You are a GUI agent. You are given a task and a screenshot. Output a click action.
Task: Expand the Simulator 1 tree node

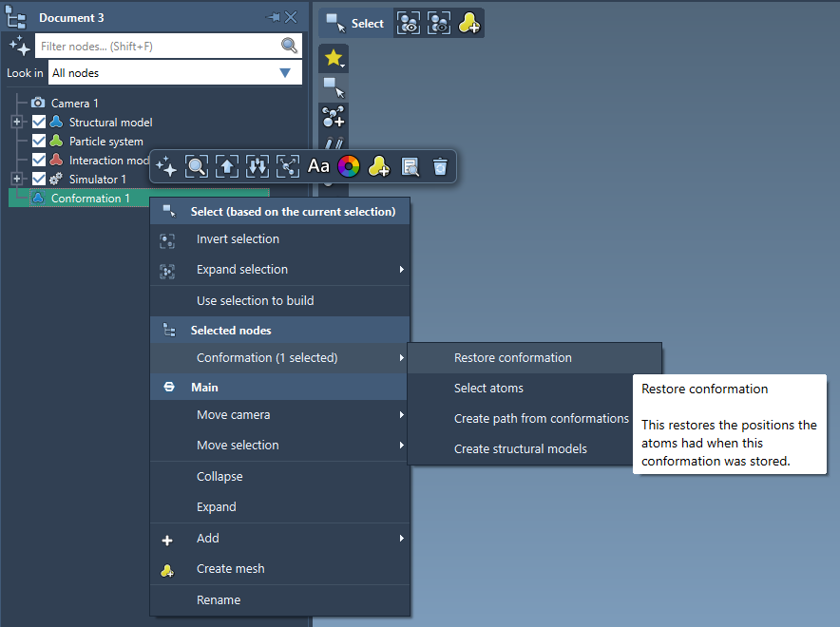click(x=16, y=179)
